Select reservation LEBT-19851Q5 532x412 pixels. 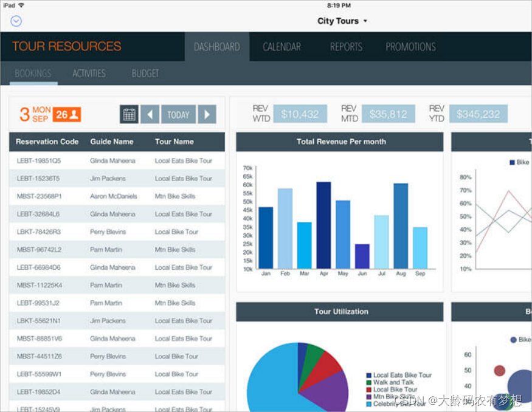(117, 161)
